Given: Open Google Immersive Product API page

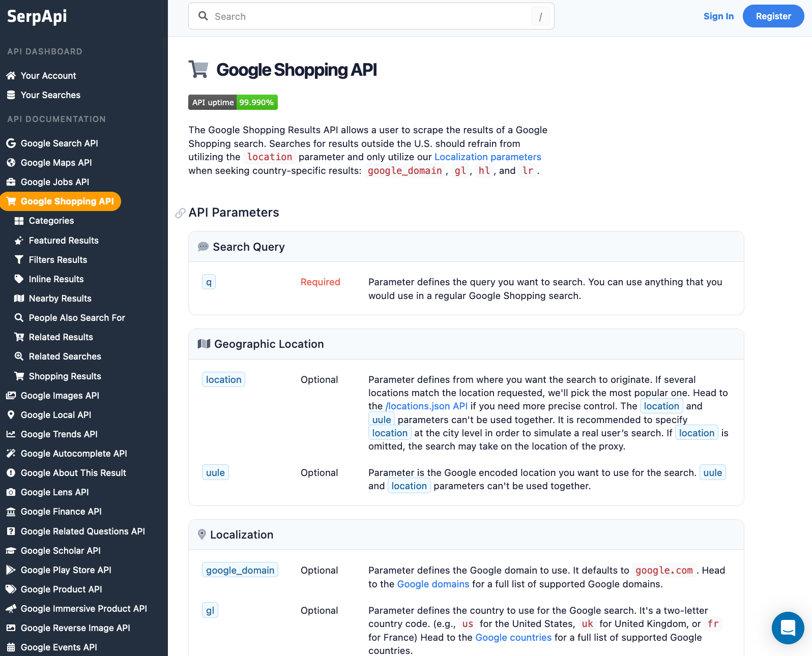Looking at the screenshot, I should pos(83,609).
